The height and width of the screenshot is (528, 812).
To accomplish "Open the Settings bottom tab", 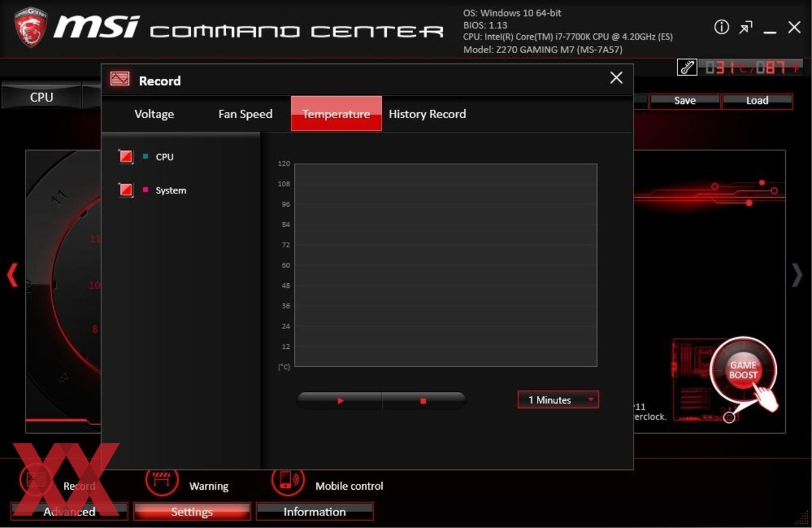I will point(192,512).
